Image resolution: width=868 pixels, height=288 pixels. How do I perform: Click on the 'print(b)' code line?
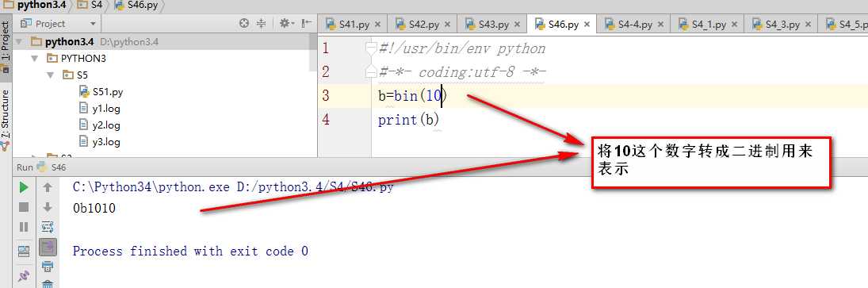point(408,120)
